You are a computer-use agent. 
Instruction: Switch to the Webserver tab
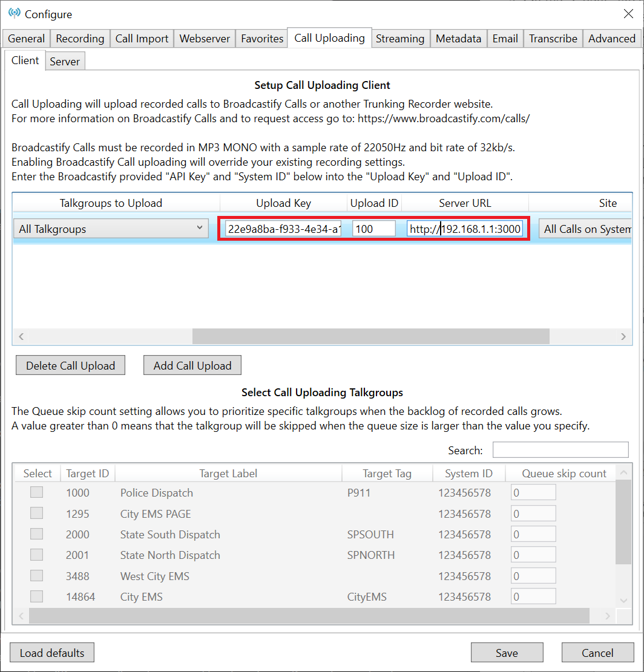click(x=205, y=39)
